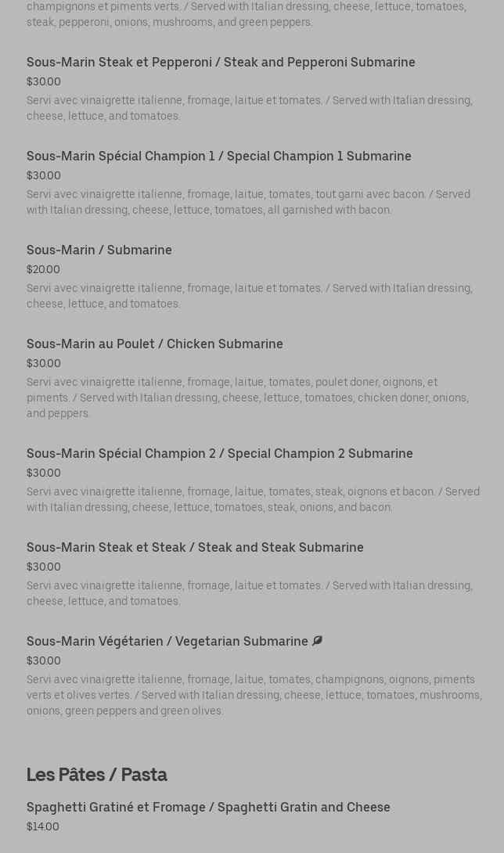Click the $20.00 Submarine price
504x853 pixels.
pos(43,270)
